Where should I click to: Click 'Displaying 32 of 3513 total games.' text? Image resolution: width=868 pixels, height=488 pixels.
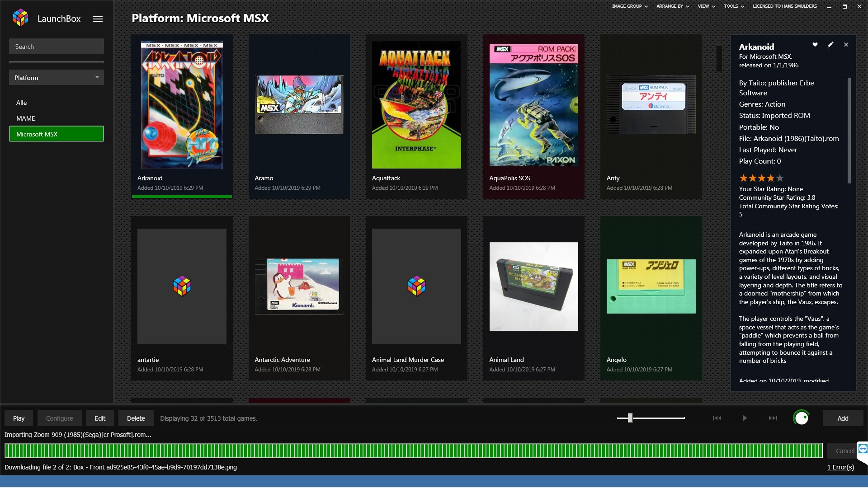pos(208,418)
